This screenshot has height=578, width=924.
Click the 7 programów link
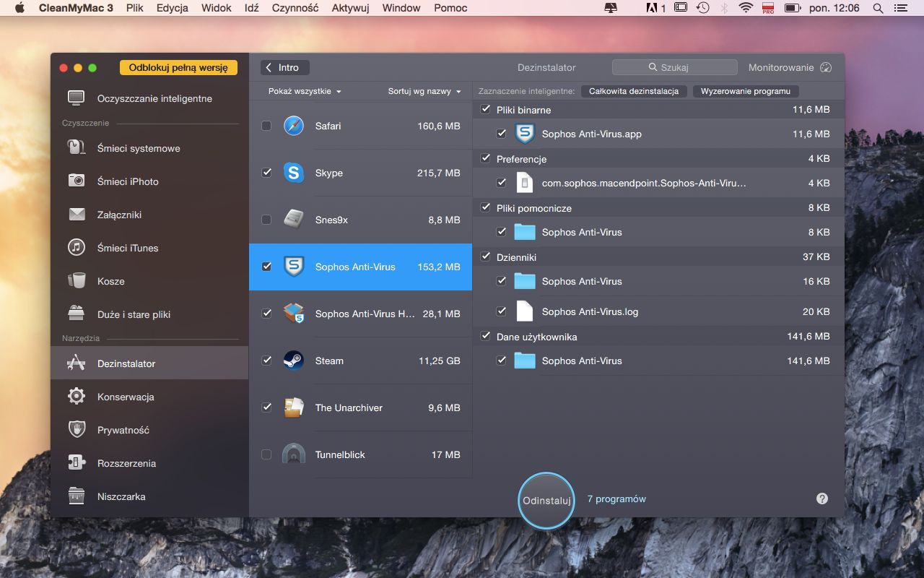pyautogui.click(x=616, y=499)
